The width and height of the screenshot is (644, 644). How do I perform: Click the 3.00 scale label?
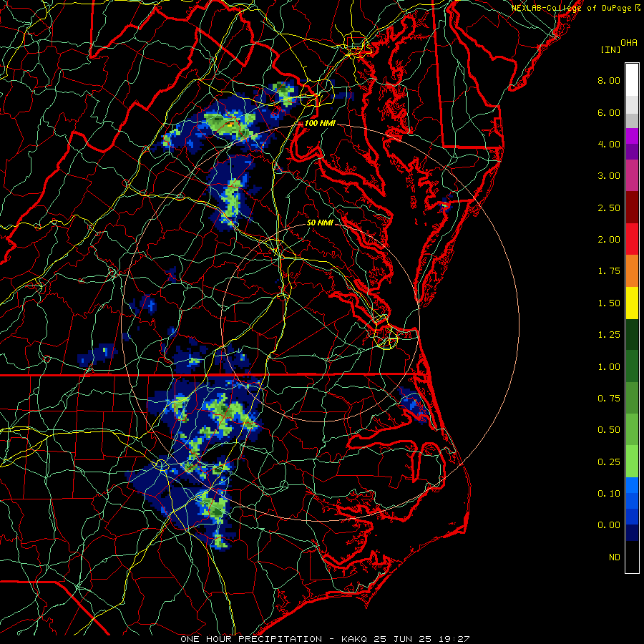609,176
